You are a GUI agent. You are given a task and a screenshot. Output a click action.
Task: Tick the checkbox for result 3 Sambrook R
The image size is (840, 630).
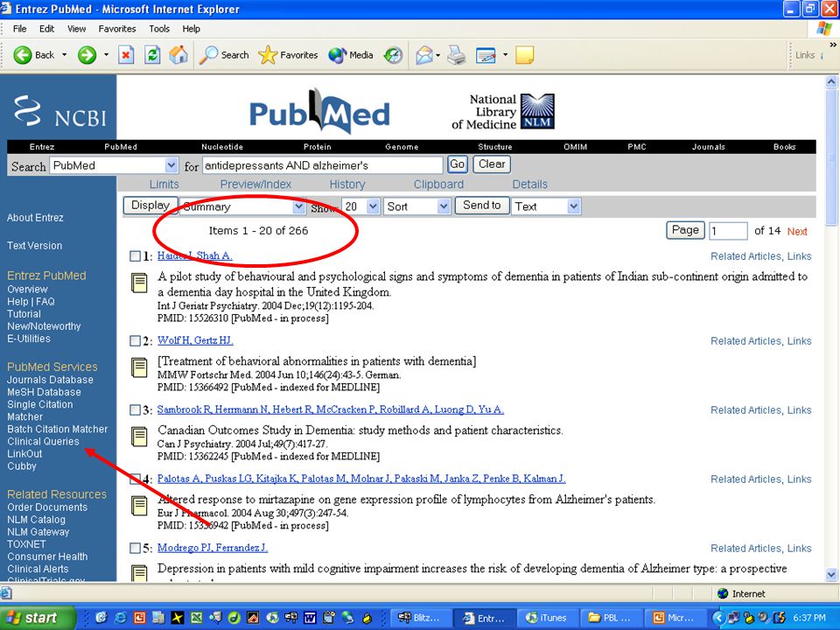click(135, 409)
